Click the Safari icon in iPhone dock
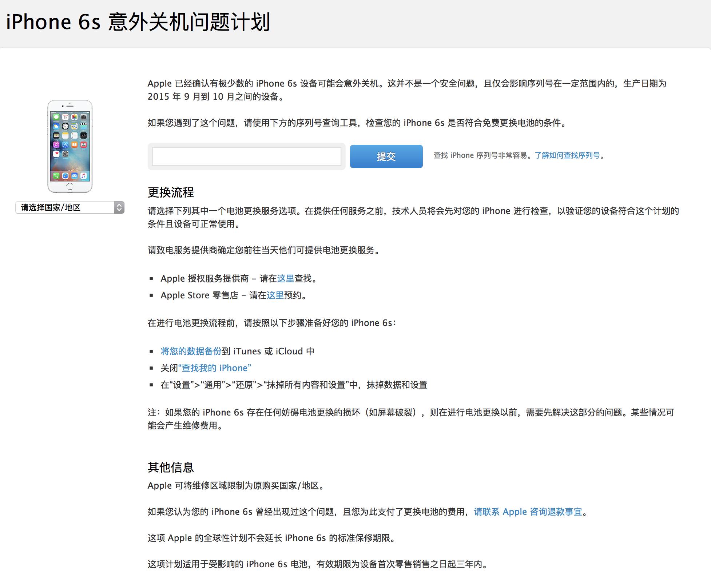The width and height of the screenshot is (711, 588). [65, 176]
